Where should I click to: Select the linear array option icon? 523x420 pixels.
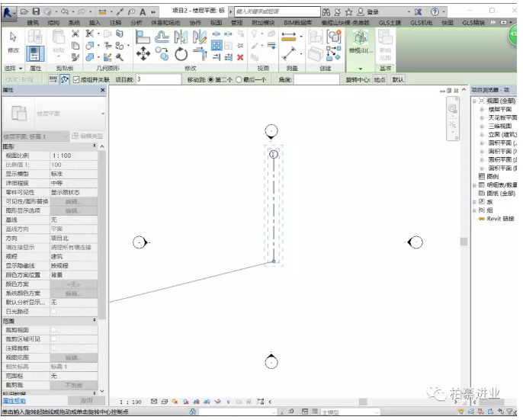(53, 79)
